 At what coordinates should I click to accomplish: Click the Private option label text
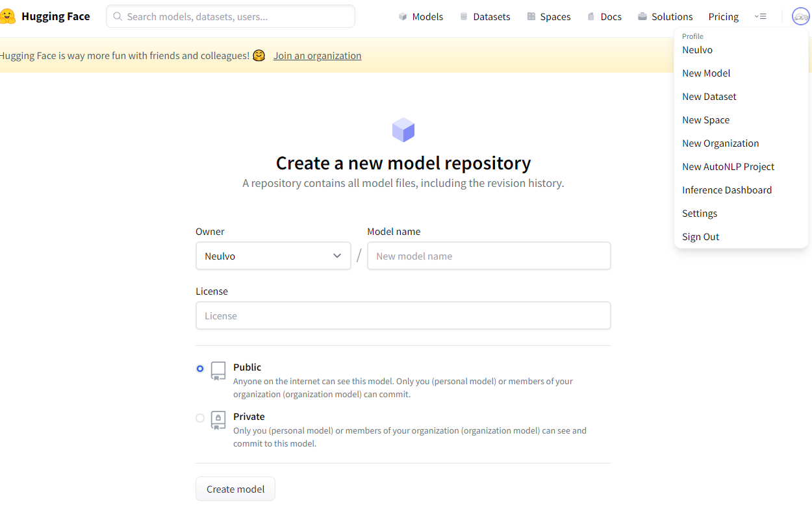pos(249,417)
